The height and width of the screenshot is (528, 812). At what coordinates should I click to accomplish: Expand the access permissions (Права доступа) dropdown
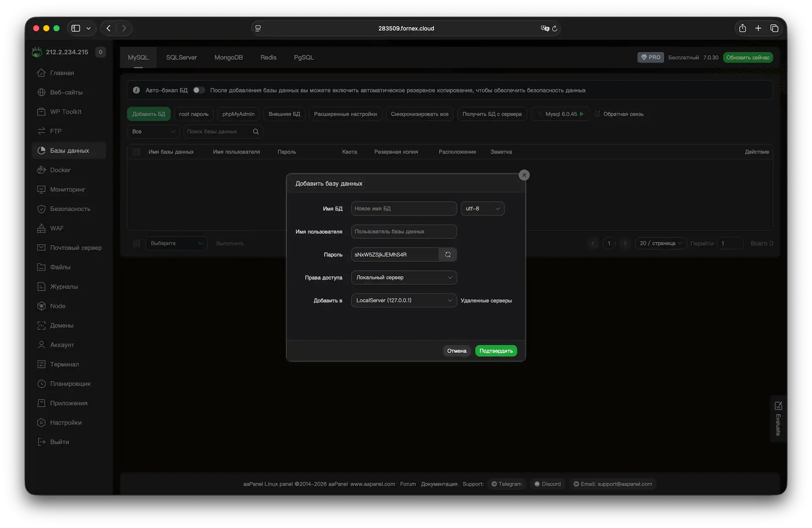[x=403, y=278]
